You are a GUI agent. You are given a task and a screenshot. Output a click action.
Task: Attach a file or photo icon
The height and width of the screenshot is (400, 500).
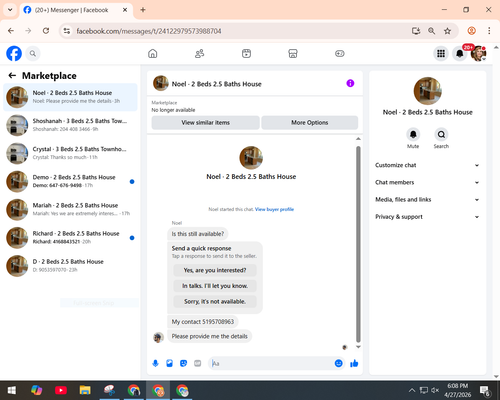[x=170, y=363]
